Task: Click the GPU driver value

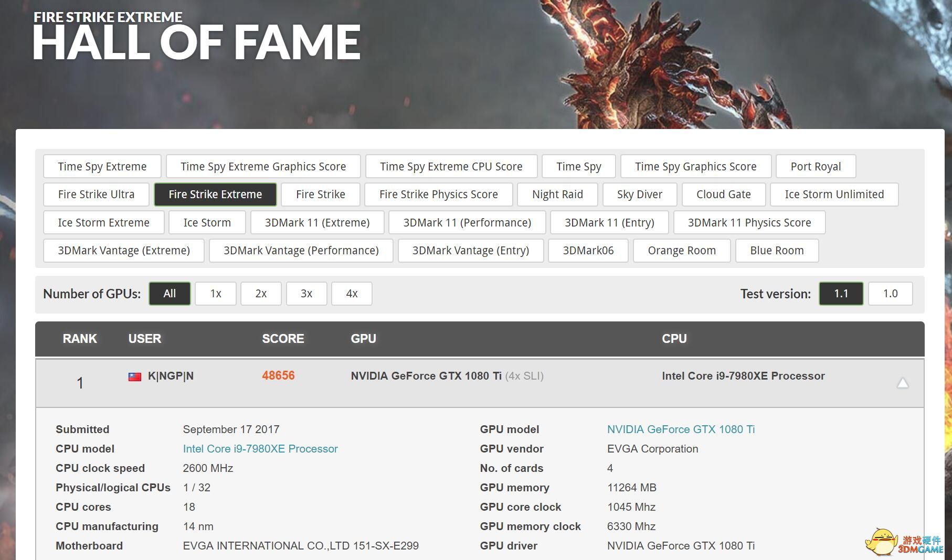Action: click(681, 546)
